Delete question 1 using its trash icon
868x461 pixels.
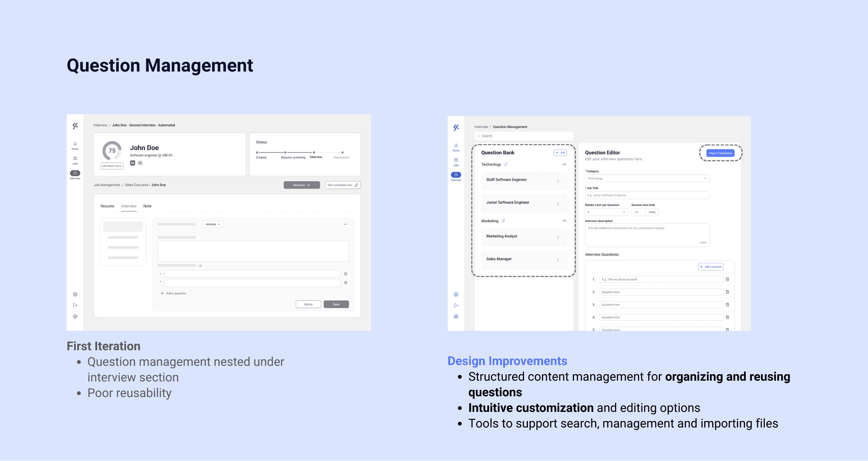pyautogui.click(x=727, y=279)
